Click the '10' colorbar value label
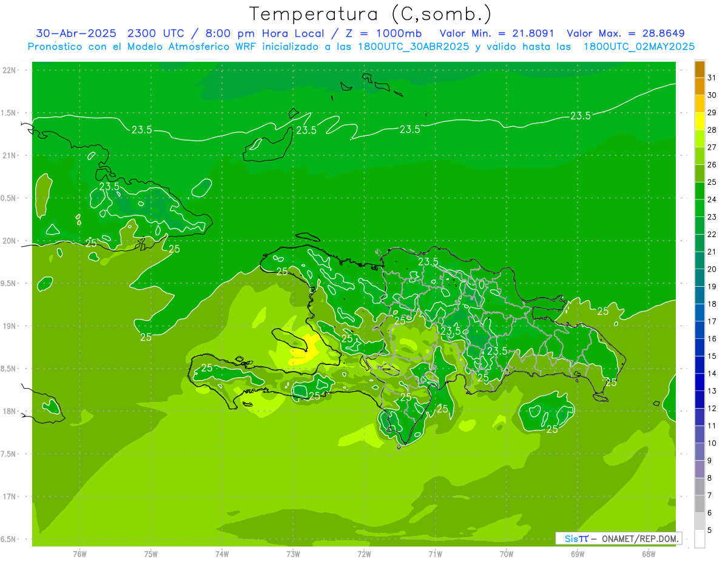This screenshot has height=562, width=728. tap(712, 443)
